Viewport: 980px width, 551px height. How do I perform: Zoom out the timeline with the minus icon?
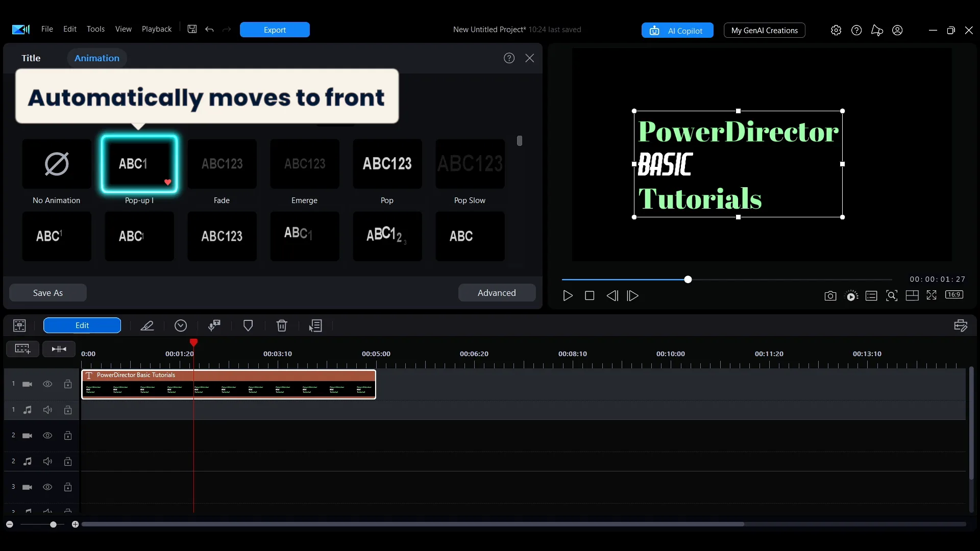click(10, 524)
